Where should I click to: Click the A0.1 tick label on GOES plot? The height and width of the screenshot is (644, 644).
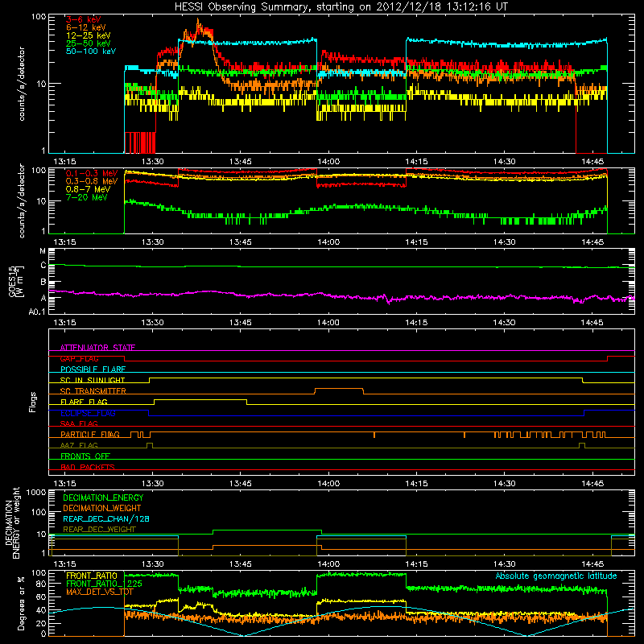(x=37, y=312)
